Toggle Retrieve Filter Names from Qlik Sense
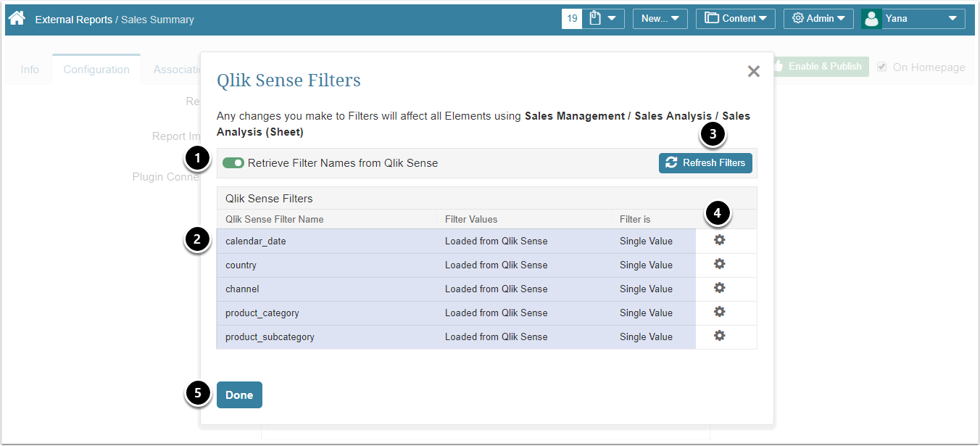Image resolution: width=980 pixels, height=446 pixels. point(233,163)
